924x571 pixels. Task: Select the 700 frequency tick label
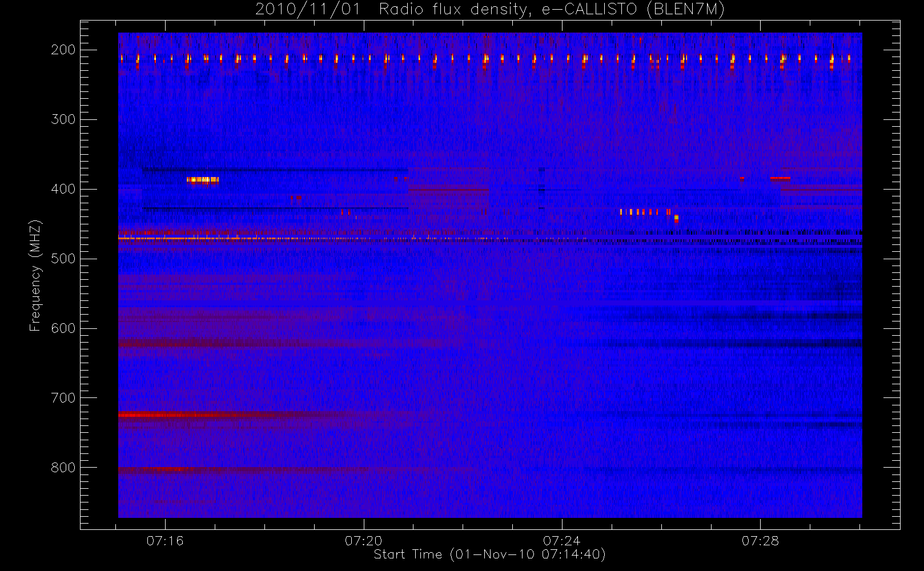tap(63, 398)
